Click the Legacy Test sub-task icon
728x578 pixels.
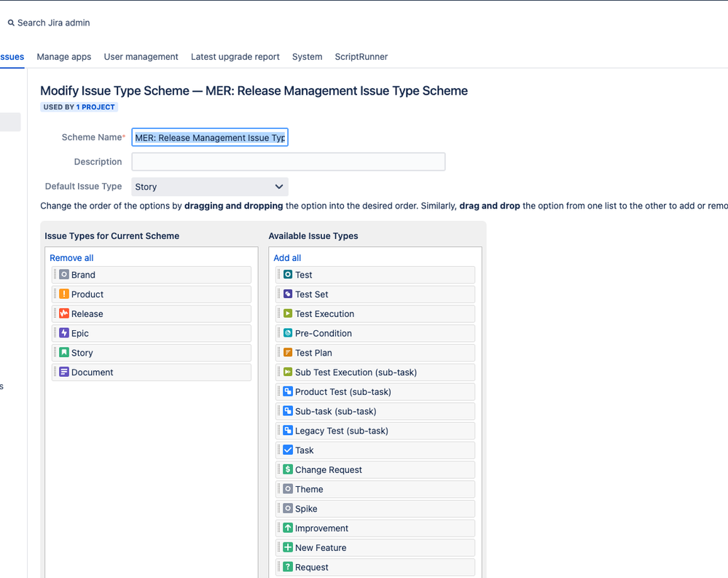tap(288, 430)
